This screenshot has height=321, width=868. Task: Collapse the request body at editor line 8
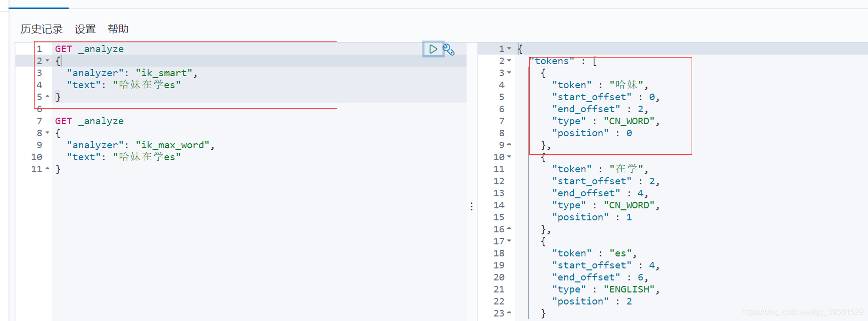click(x=48, y=133)
